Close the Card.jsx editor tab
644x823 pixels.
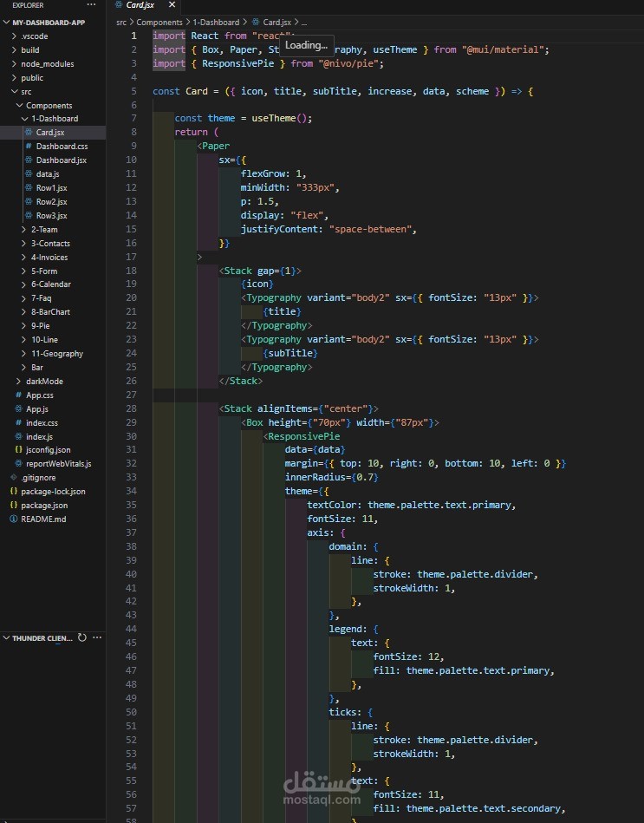coord(172,4)
